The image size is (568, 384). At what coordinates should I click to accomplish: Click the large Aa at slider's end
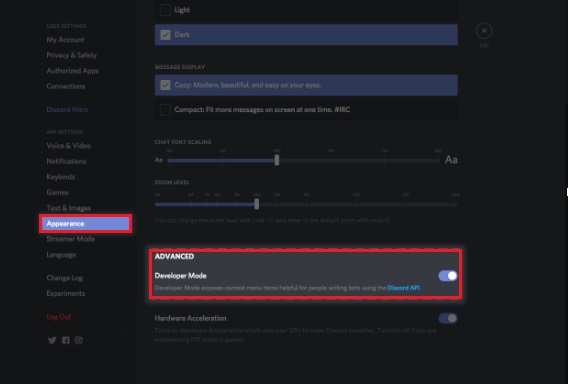tap(451, 160)
